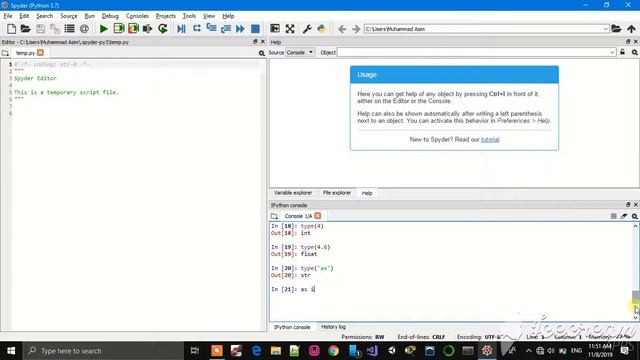Step to the next line in the debugger
Image resolution: width=640 pixels, height=360 pixels.
point(197,29)
